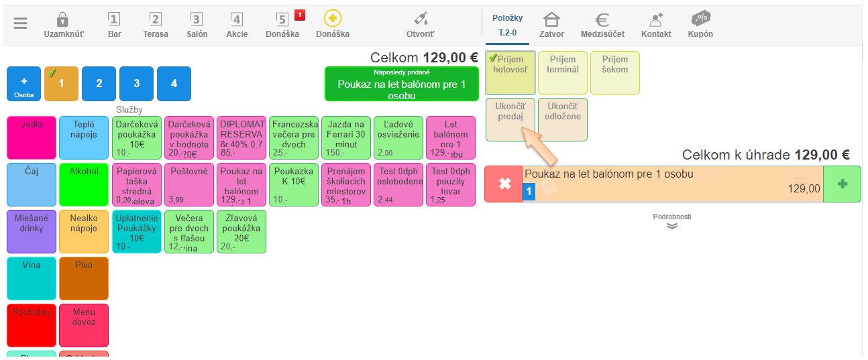Click the Medzisúčet euro icon
Viewport: 868px width, 360px height.
click(x=602, y=19)
